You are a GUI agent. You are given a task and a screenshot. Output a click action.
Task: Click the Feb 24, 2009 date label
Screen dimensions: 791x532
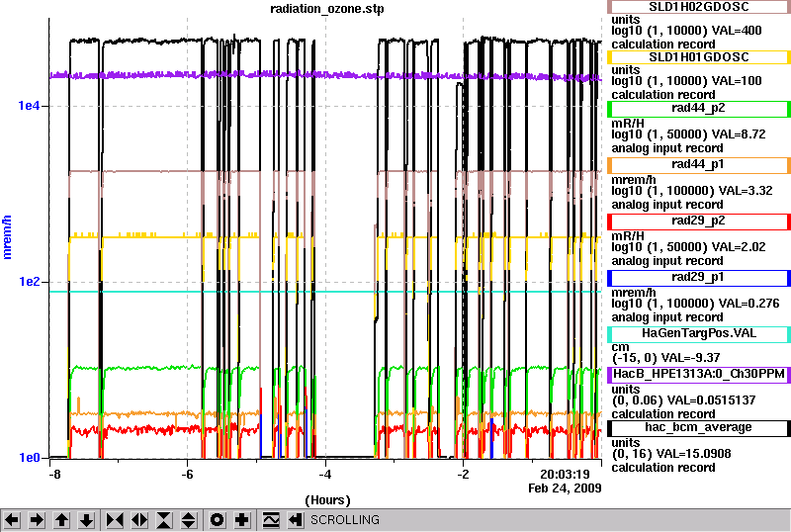(x=565, y=488)
